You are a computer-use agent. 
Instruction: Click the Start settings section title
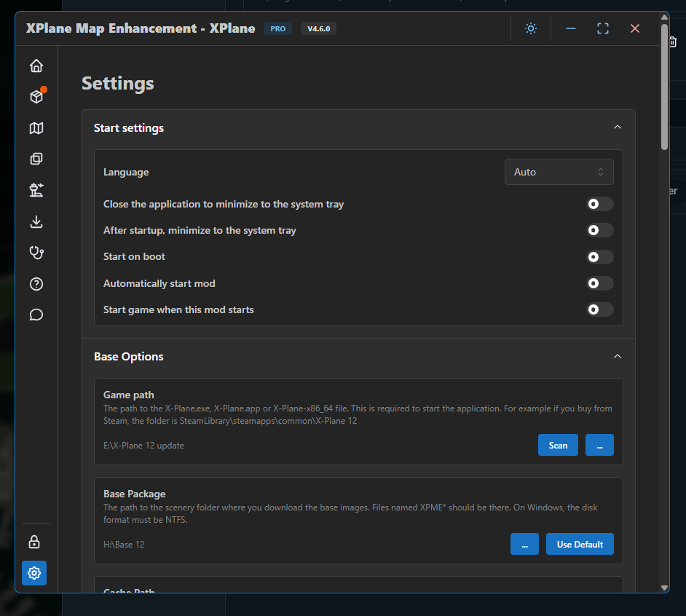coord(129,127)
